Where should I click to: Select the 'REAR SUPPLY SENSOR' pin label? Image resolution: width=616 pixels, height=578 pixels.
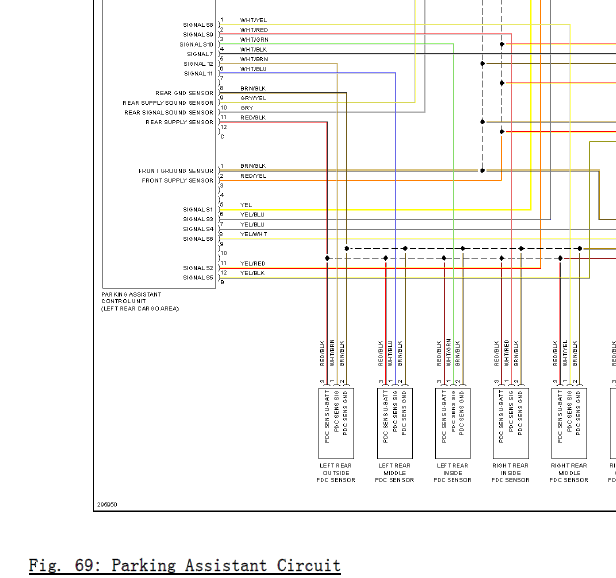[x=180, y=122]
